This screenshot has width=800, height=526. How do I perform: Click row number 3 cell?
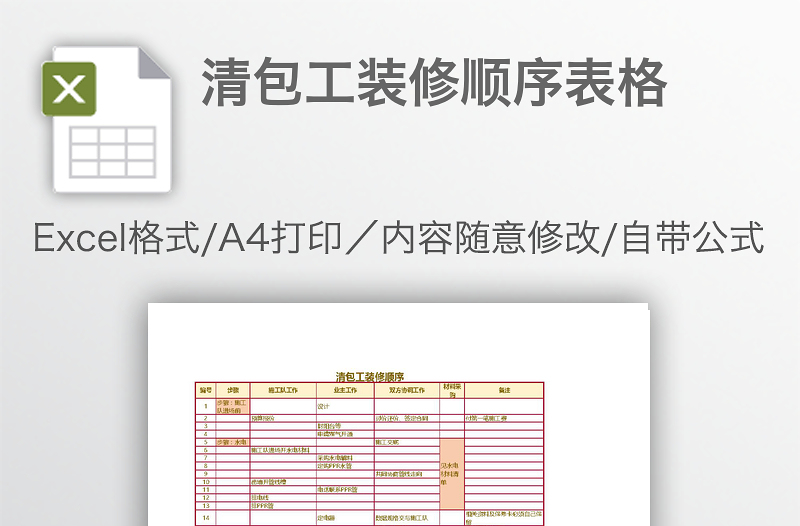(x=206, y=426)
